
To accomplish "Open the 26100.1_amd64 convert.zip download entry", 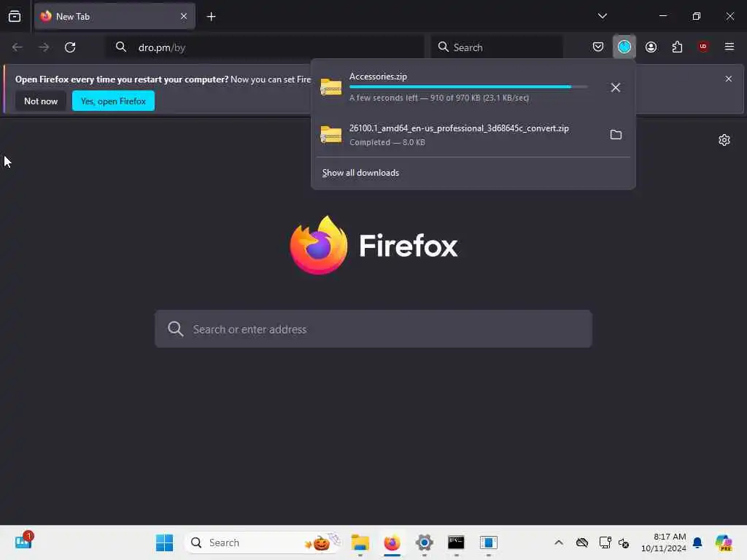I will point(458,135).
